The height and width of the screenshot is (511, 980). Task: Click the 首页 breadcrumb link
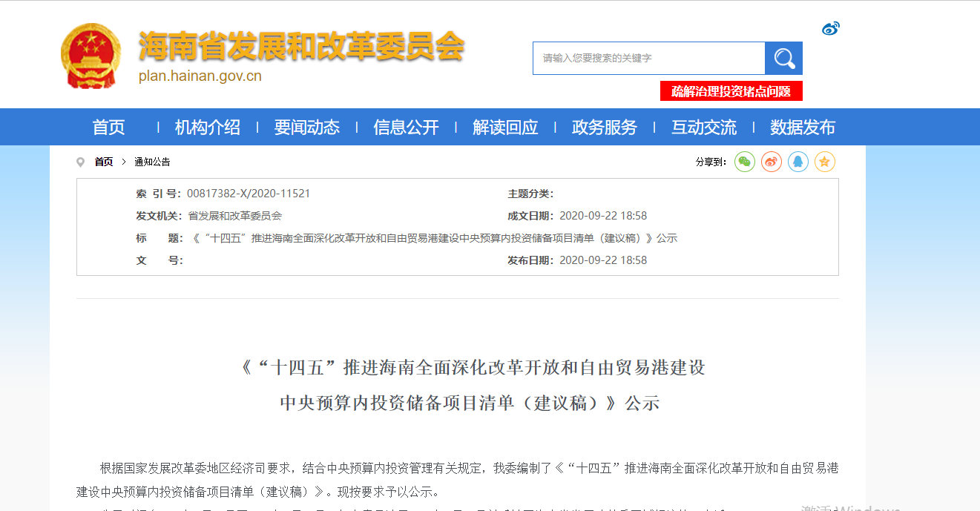pos(104,162)
